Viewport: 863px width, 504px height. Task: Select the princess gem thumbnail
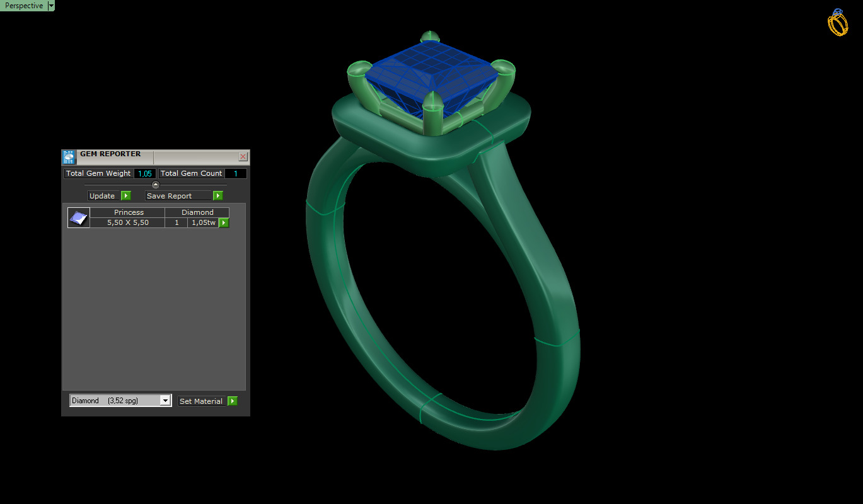click(x=79, y=217)
